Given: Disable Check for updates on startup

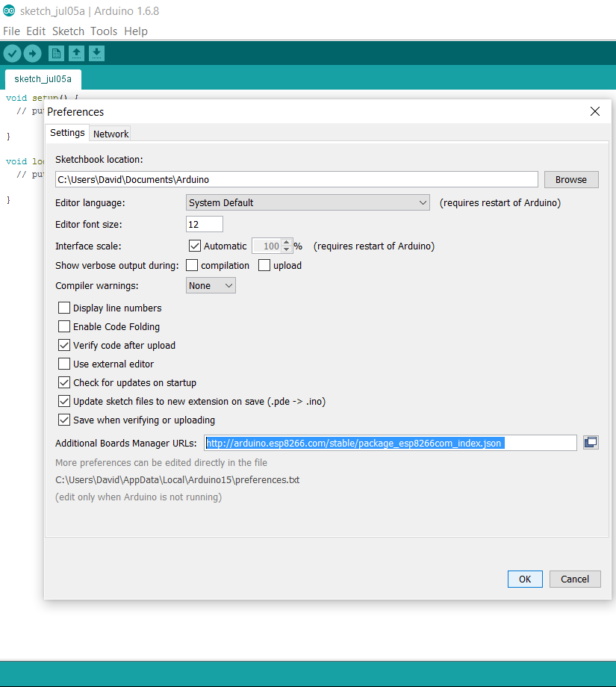Looking at the screenshot, I should pyautogui.click(x=64, y=382).
